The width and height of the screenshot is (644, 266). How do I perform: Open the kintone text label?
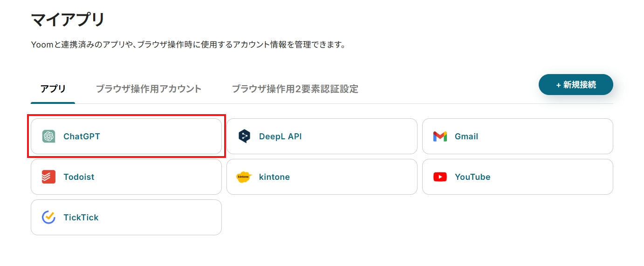(274, 177)
